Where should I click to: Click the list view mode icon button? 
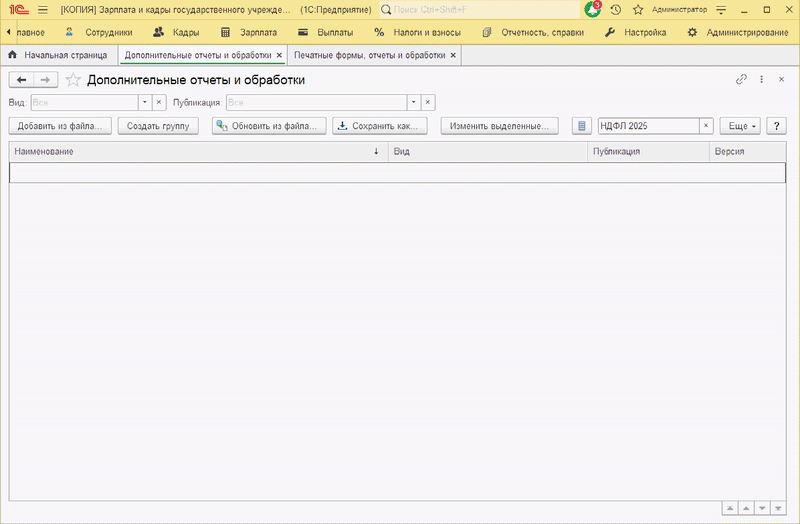pos(582,126)
